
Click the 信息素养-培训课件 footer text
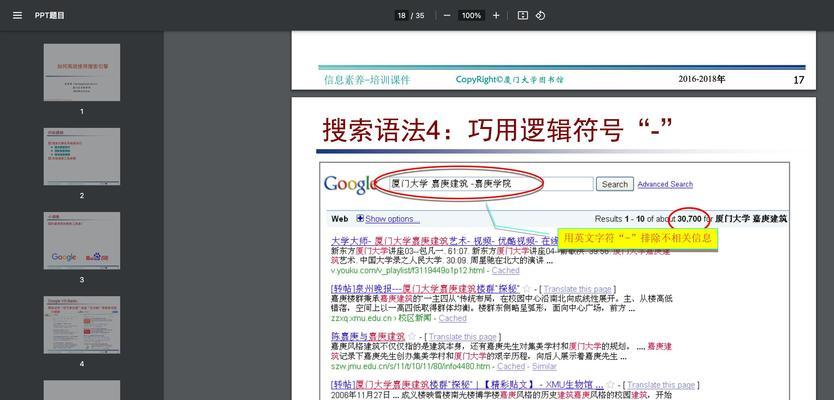(x=367, y=80)
